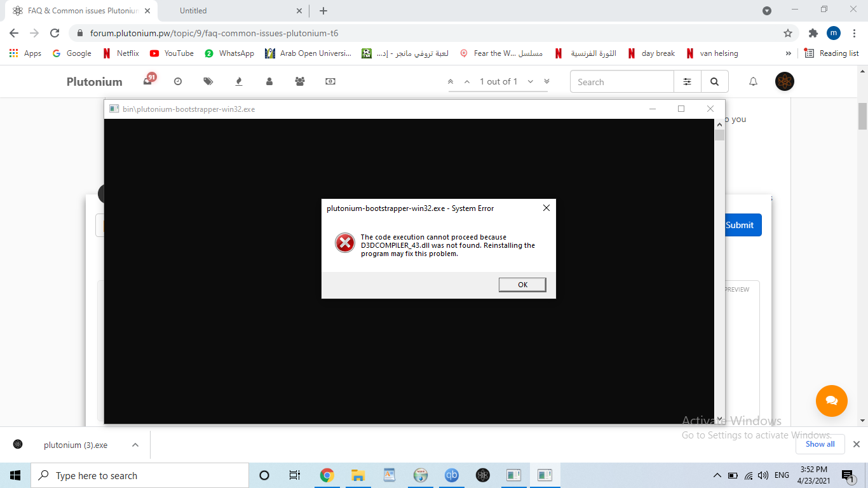Open the Recent clock icon in forum navbar

point(178,81)
